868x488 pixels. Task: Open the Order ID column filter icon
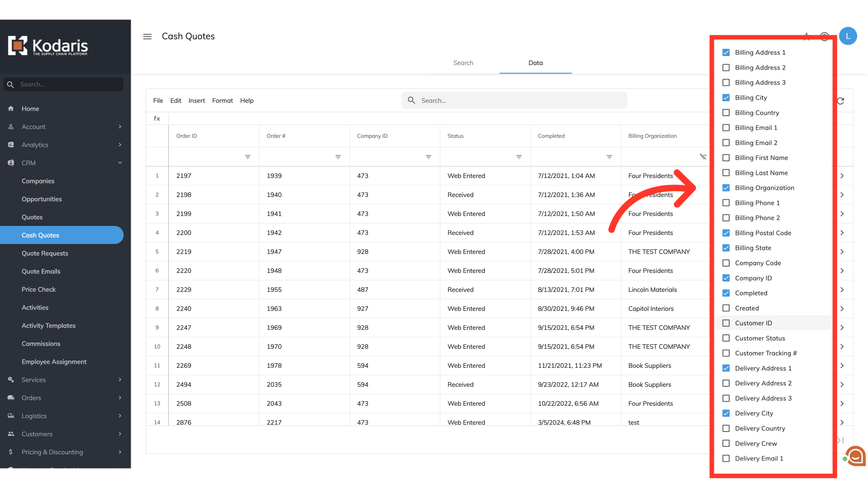248,157
